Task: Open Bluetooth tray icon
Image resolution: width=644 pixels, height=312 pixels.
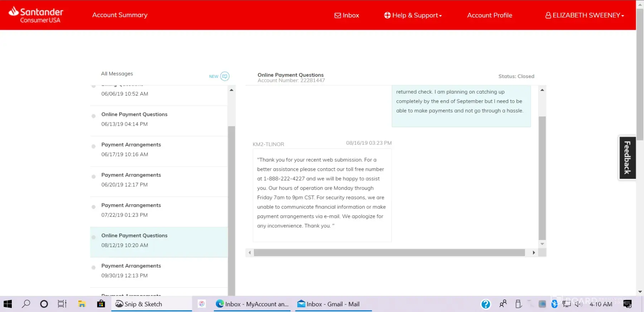Action: point(554,304)
